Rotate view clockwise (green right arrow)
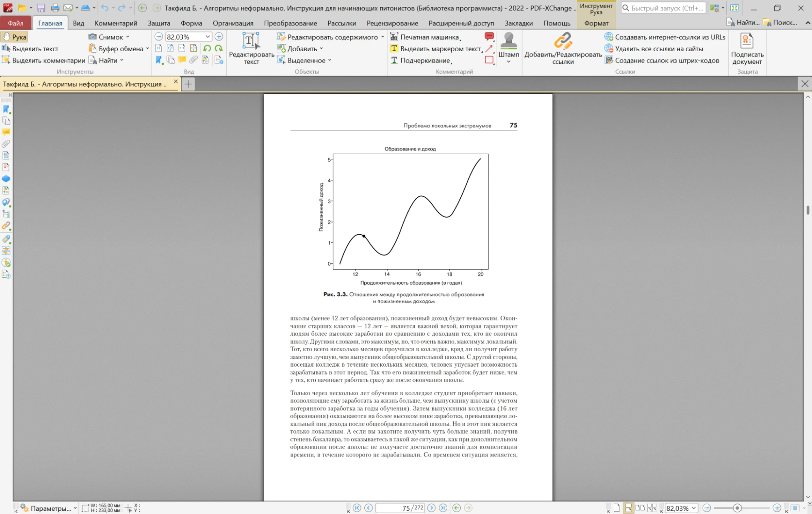Screen dimensions: 812x514 coord(219,49)
